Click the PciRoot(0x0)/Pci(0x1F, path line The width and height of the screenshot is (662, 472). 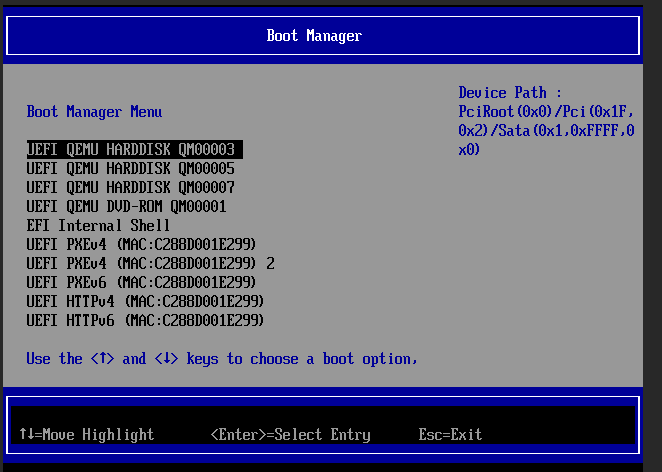click(x=546, y=112)
